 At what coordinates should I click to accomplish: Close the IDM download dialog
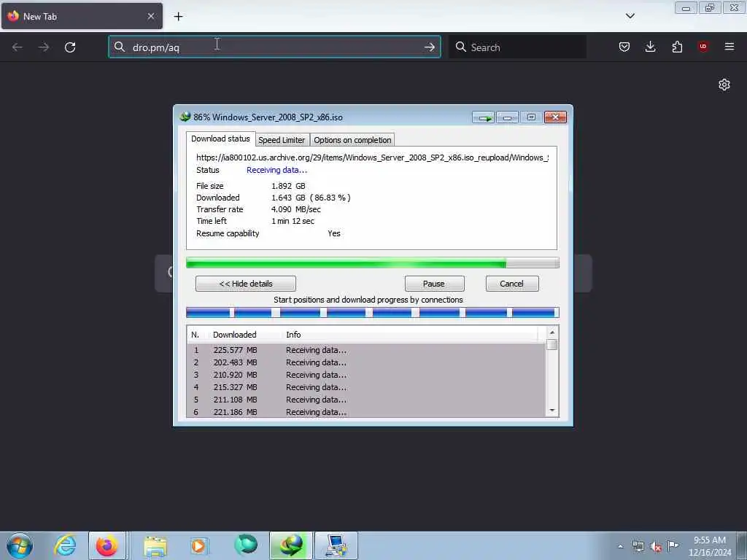[555, 117]
